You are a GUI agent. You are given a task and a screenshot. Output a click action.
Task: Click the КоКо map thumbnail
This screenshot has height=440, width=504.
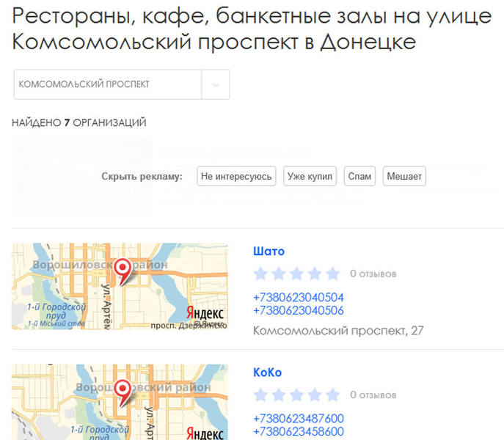(x=120, y=402)
